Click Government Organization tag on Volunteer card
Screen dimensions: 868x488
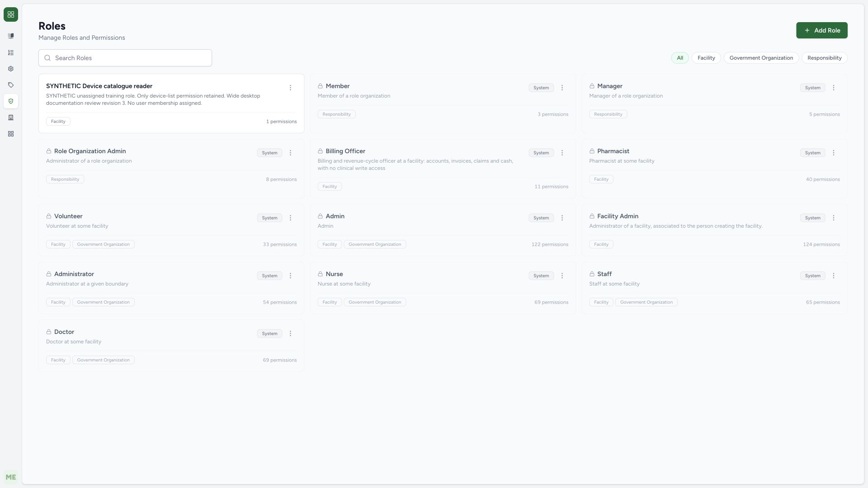click(x=103, y=244)
